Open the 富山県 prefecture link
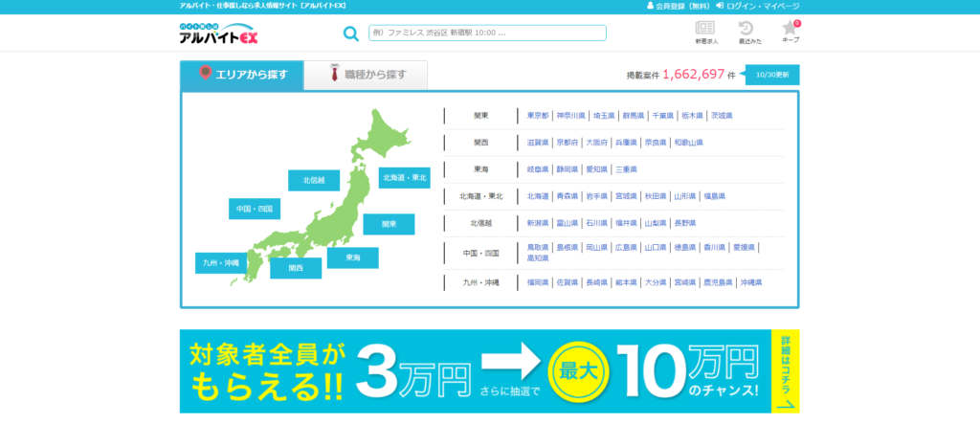Viewport: 980px width, 424px height. coord(567,223)
